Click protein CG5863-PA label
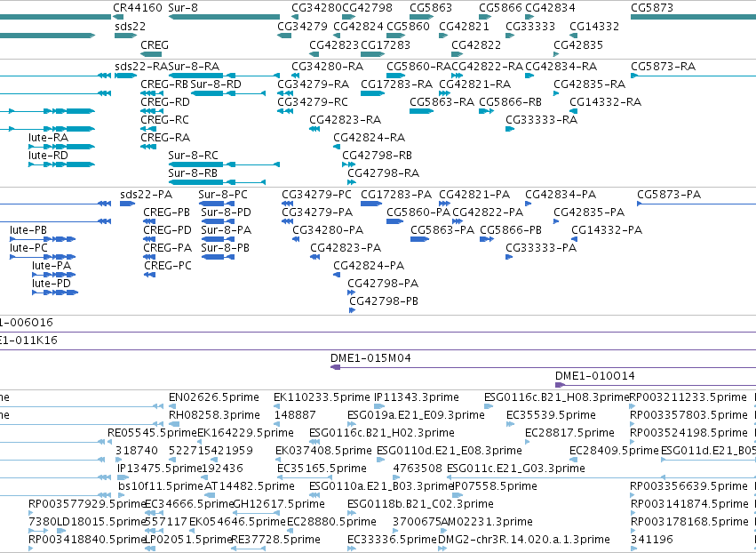 pos(442,230)
